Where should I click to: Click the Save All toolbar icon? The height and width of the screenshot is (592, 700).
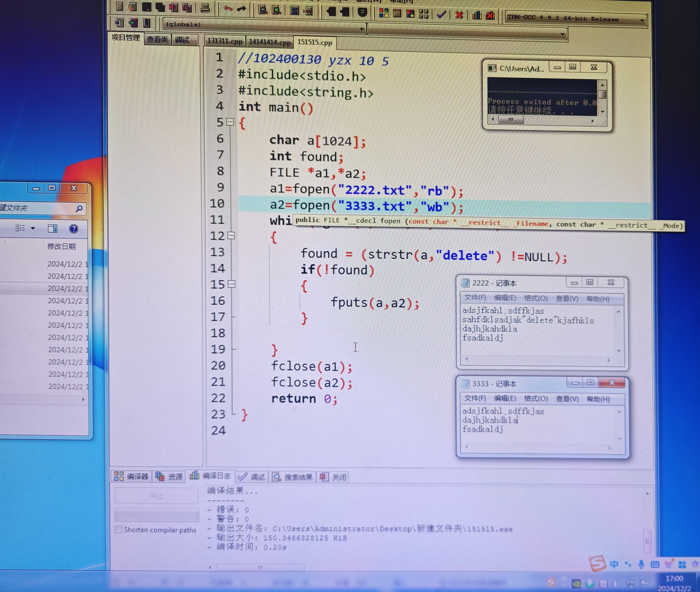tap(160, 7)
